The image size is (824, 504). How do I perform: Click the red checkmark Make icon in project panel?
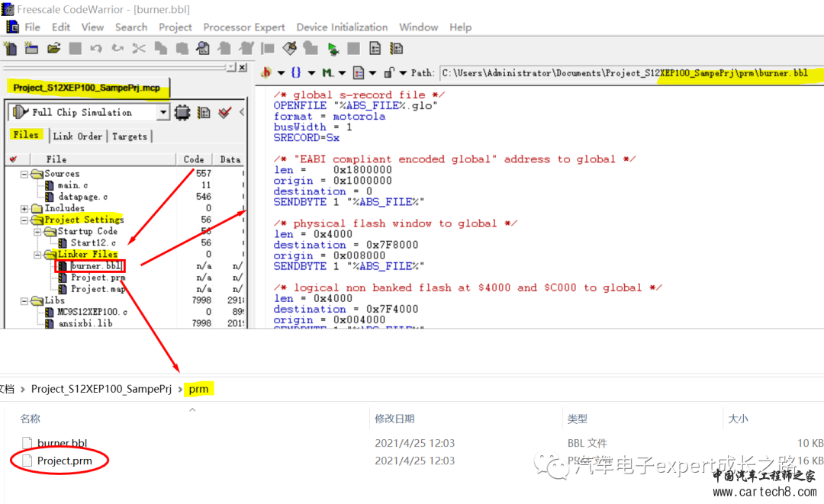coord(225,112)
